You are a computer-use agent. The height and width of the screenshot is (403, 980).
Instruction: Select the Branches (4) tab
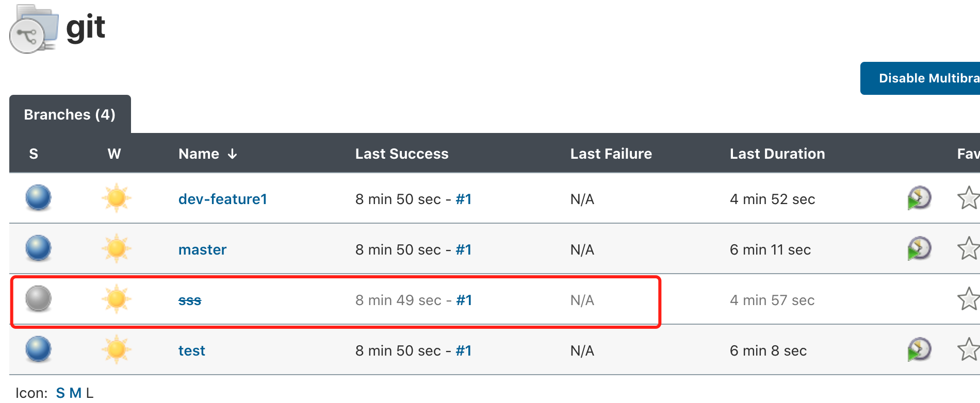[x=70, y=114]
